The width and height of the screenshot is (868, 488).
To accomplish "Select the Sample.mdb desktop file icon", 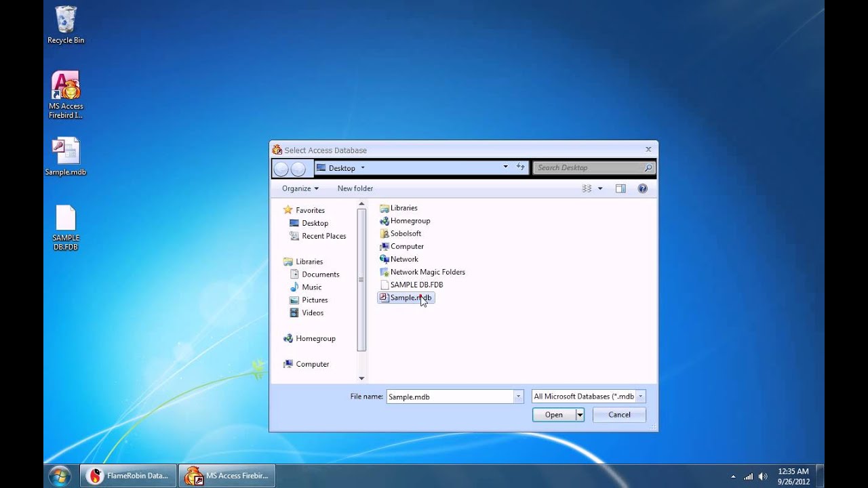I will (x=66, y=157).
